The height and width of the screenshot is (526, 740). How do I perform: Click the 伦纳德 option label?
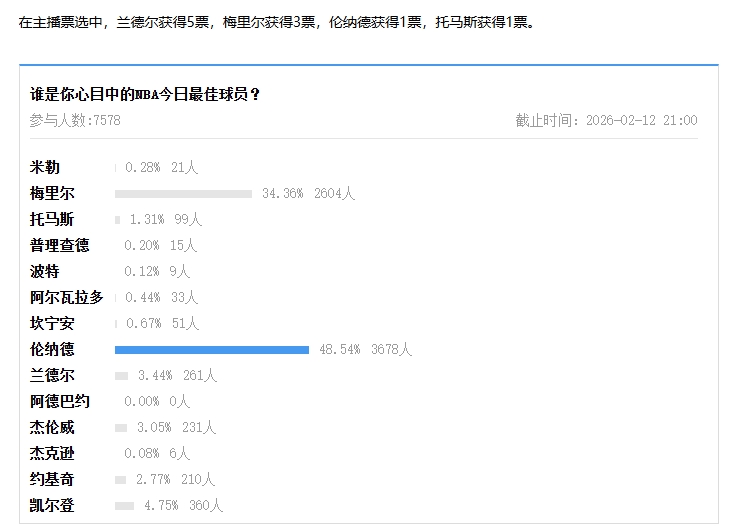click(x=52, y=350)
